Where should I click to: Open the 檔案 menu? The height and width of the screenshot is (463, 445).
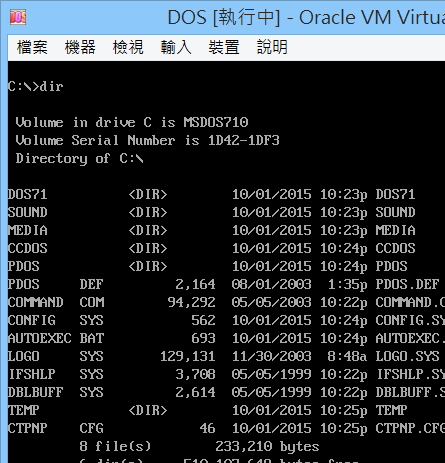[32, 47]
